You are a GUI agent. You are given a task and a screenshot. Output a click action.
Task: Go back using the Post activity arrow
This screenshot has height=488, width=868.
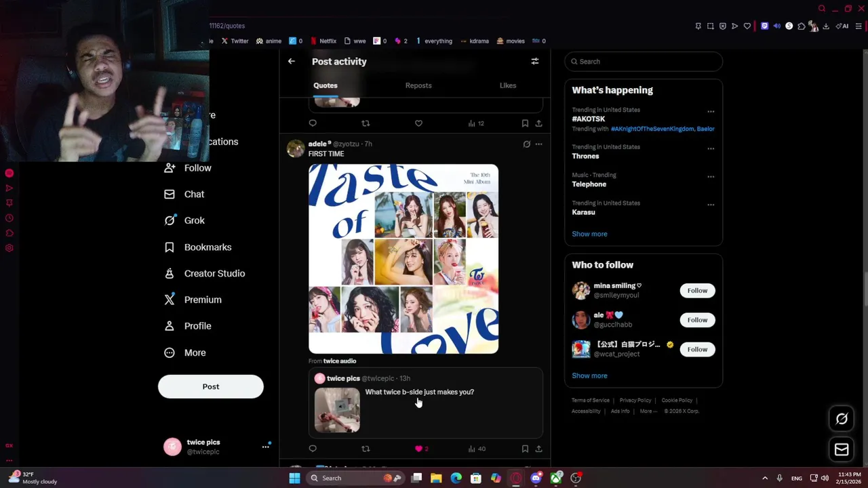pos(292,61)
